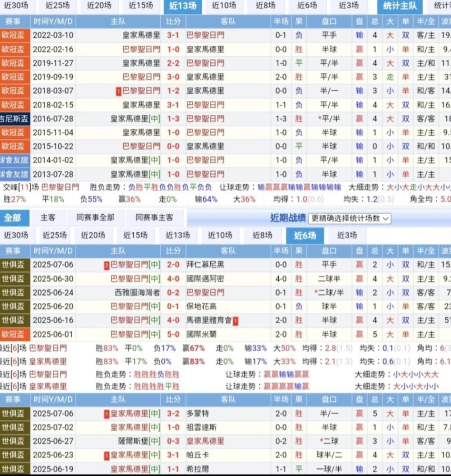Click the 统计主队 button
The image size is (451, 476).
400,6
